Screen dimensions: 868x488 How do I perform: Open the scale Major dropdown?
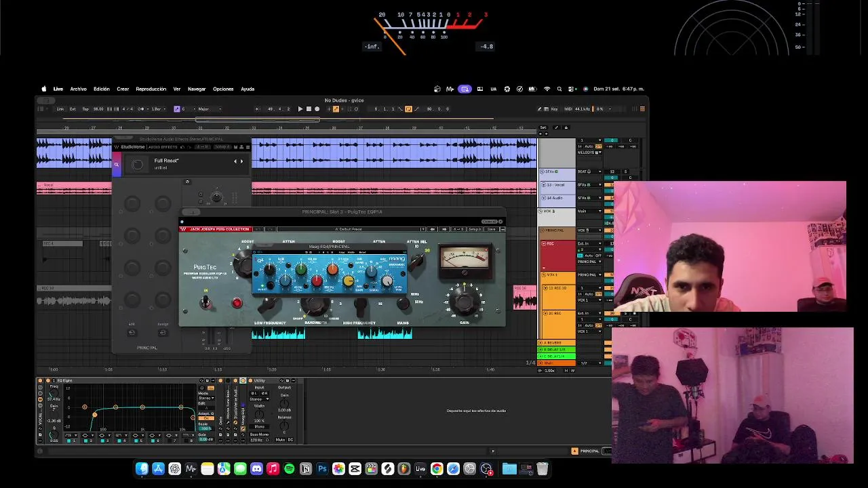coord(208,108)
